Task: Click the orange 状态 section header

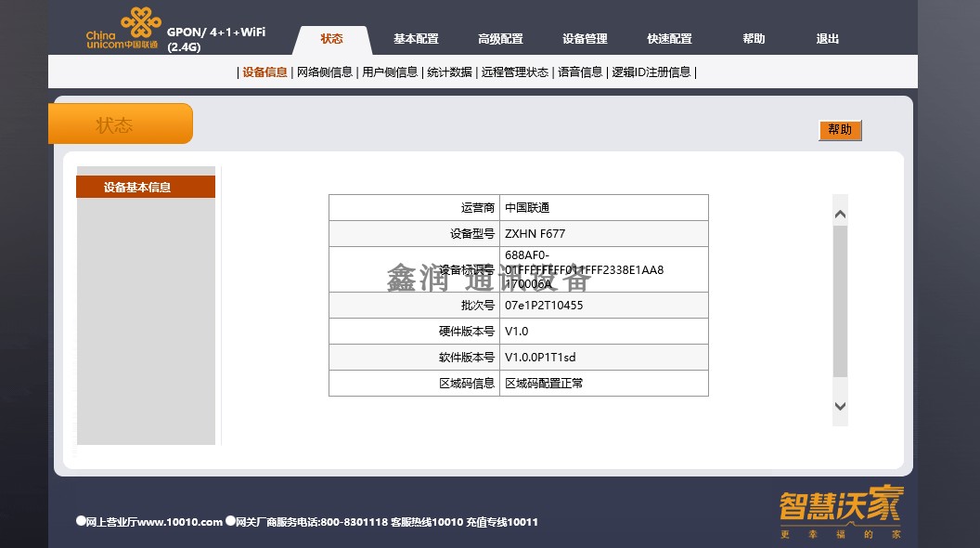Action: tap(121, 124)
